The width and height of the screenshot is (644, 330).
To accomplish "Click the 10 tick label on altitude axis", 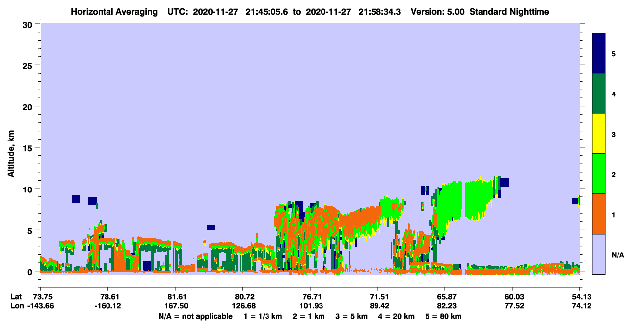I will pos(29,189).
